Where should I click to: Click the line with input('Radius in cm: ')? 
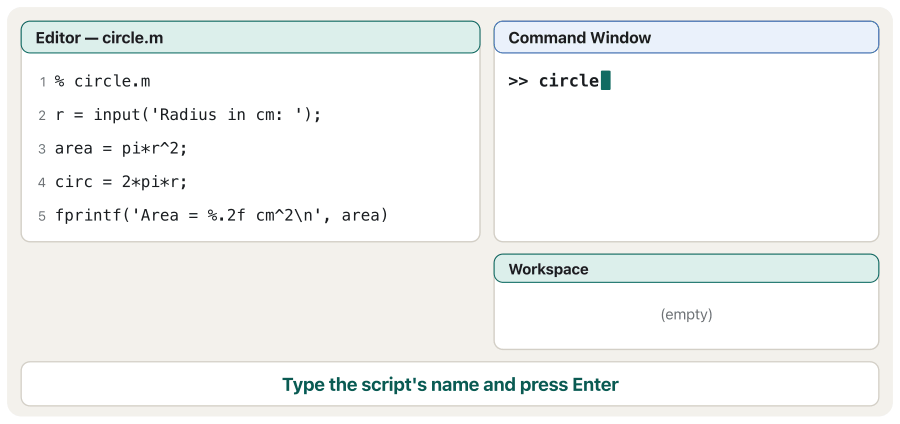coord(188,115)
